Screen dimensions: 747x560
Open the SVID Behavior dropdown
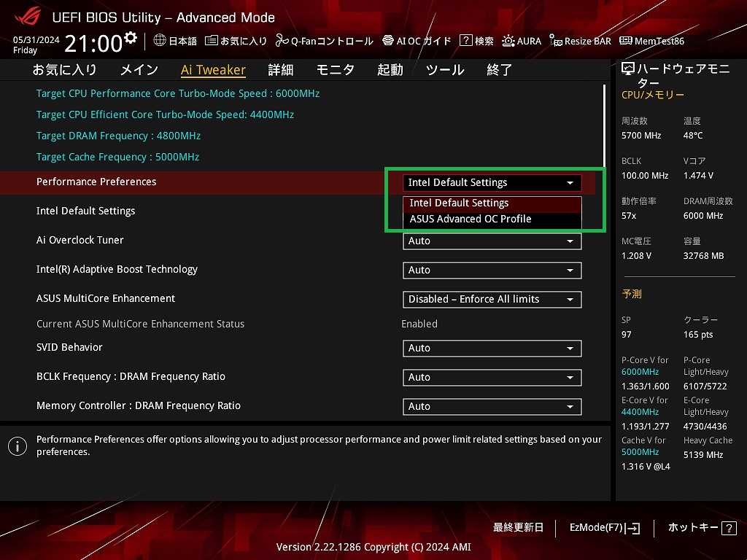(x=492, y=348)
